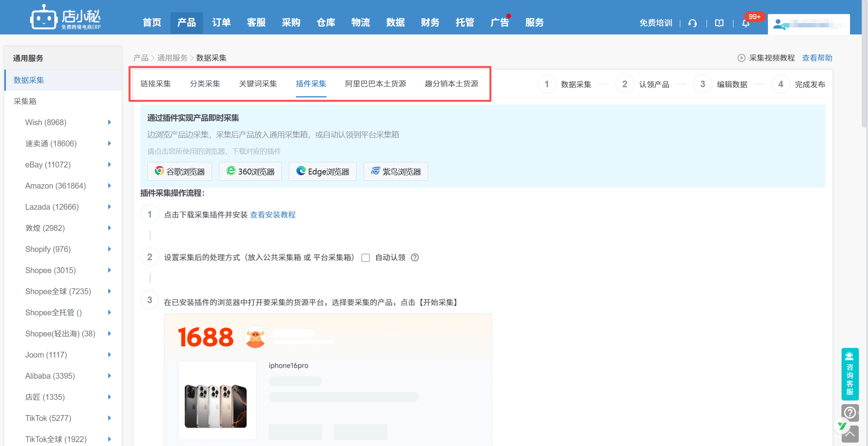Enable the 自动认领 checkbox
This screenshot has width=868, height=446.
coord(366,258)
